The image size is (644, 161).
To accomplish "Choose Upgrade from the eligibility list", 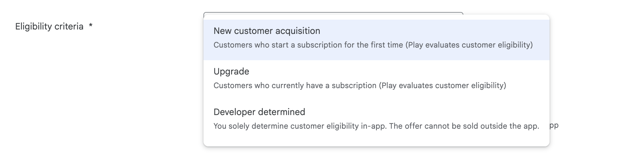I will tap(376, 80).
